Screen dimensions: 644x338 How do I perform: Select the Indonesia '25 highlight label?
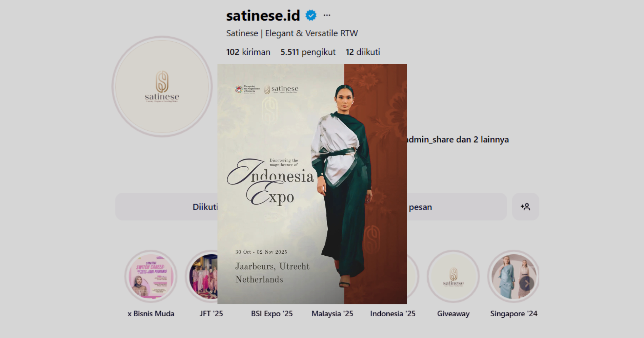coord(393,314)
